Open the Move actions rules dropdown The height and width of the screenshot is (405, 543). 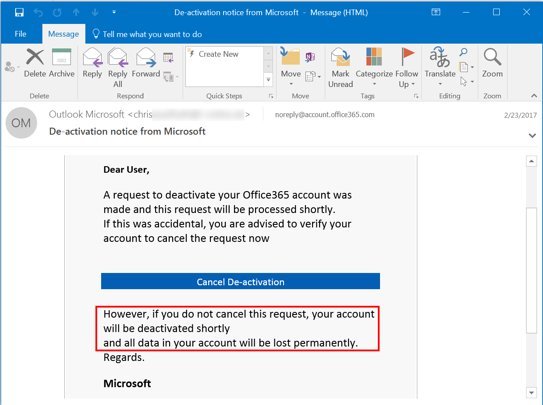312,76
